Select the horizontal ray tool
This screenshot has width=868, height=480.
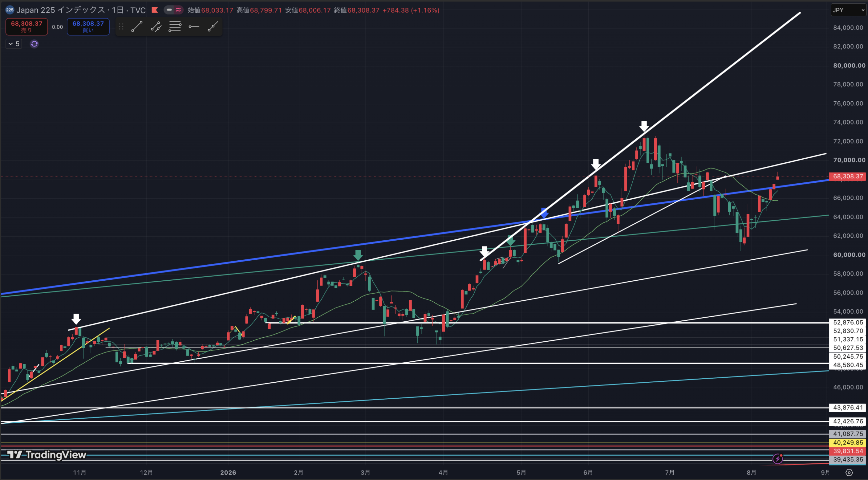pos(194,26)
